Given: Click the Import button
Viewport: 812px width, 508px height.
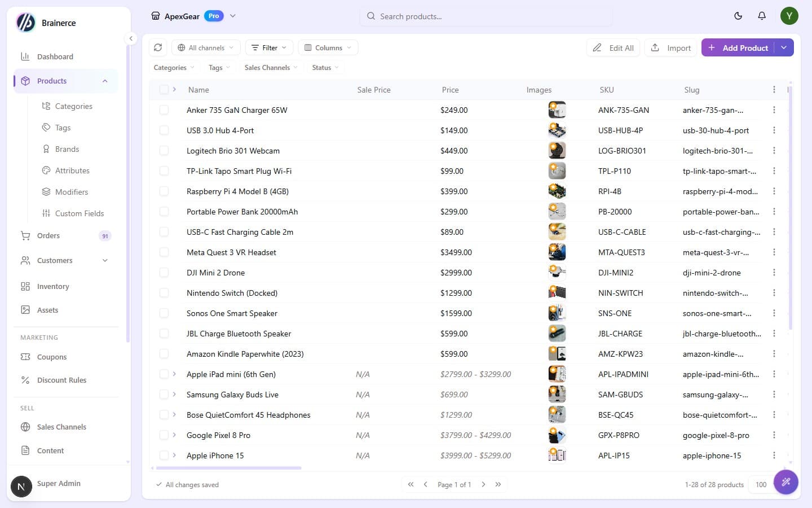Looking at the screenshot, I should point(670,47).
